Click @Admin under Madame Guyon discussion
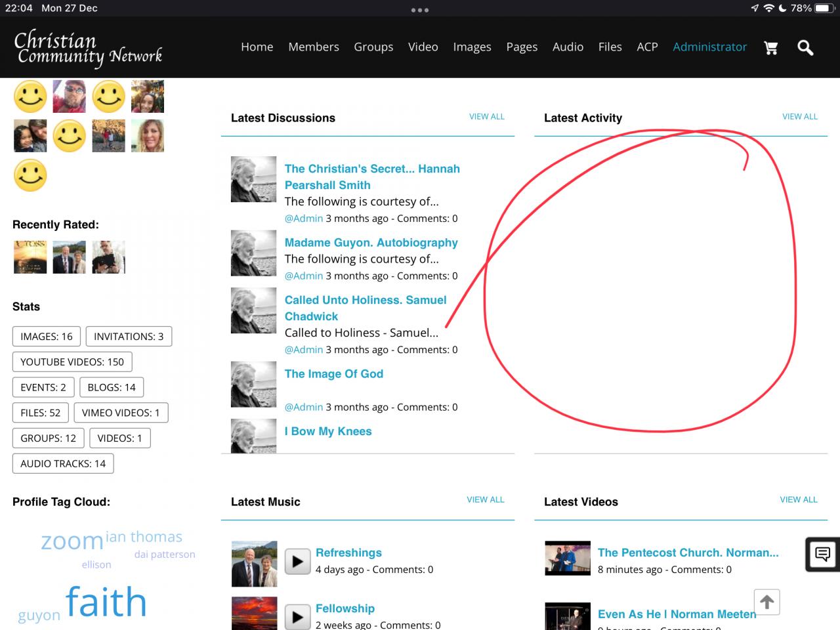Image resolution: width=840 pixels, height=630 pixels. click(304, 276)
